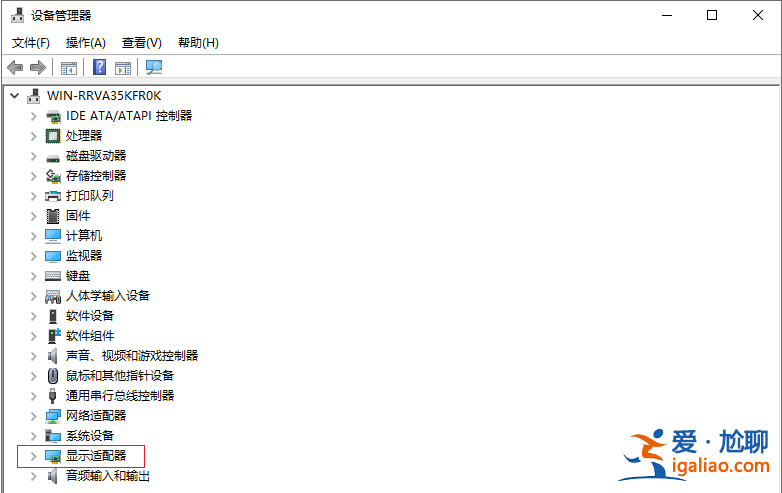Expand the 键盘 node arrow
The height and width of the screenshot is (493, 782).
coord(33,276)
